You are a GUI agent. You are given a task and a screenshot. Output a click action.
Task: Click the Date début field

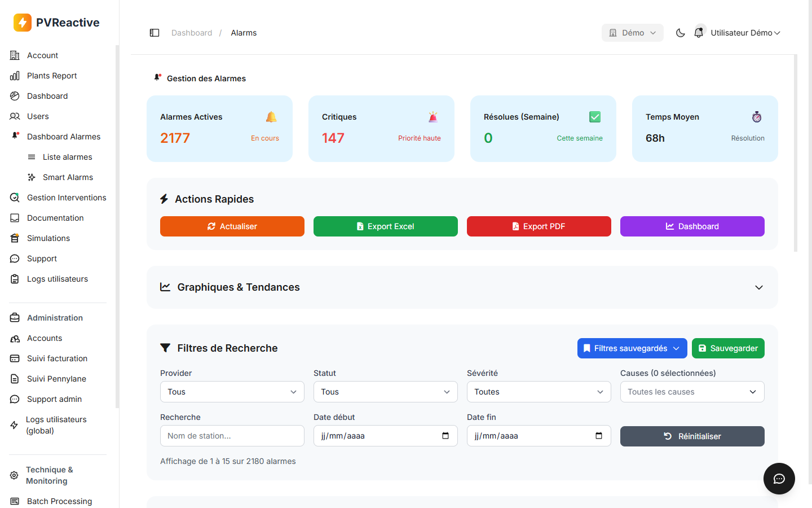pos(386,436)
